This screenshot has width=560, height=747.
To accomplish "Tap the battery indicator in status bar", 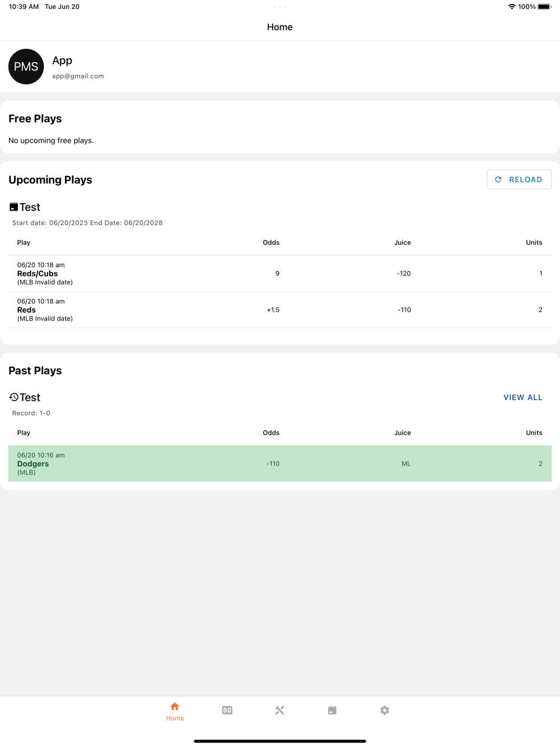I will [544, 7].
